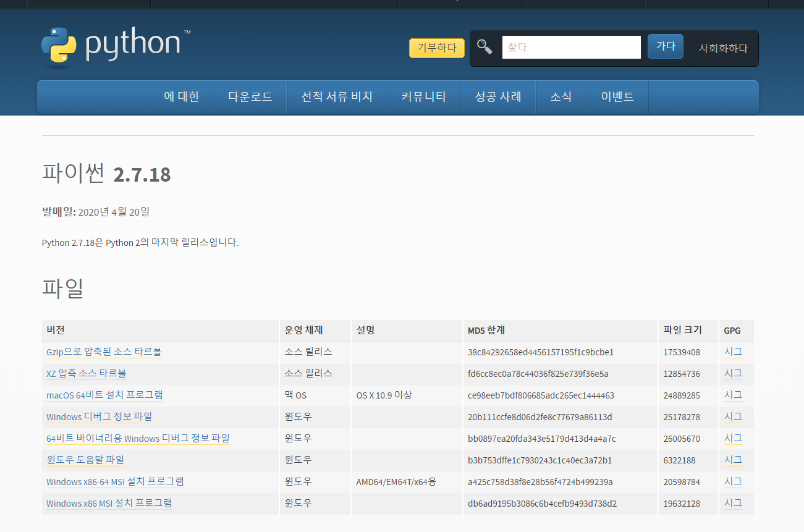This screenshot has height=532, width=804.
Task: Download macOS 64비트 설치 프로그램
Action: (x=104, y=395)
